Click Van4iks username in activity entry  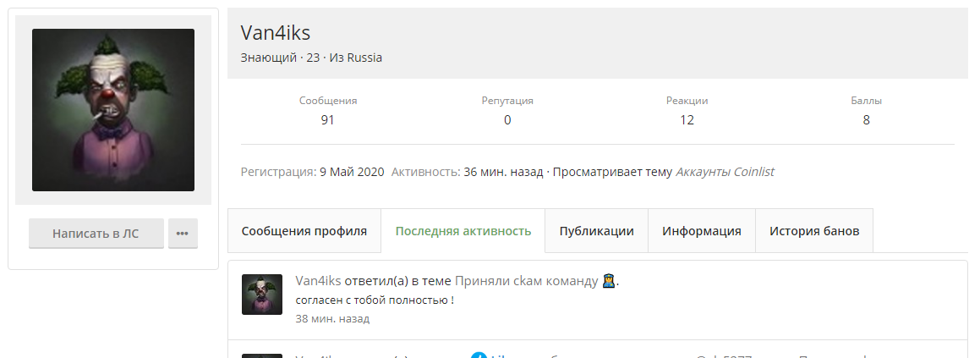(x=318, y=281)
